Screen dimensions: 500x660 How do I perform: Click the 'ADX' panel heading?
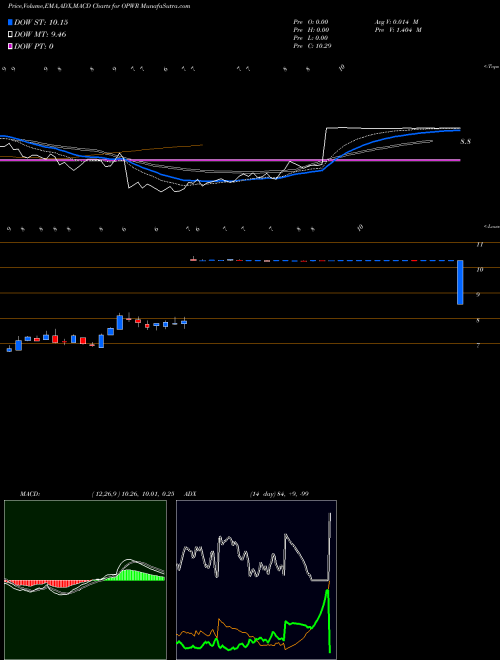(x=190, y=494)
